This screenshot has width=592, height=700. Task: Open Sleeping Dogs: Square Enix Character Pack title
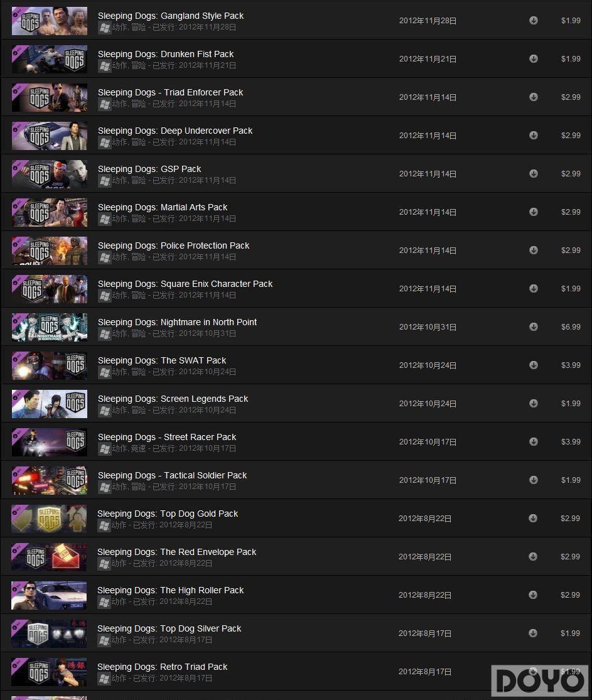185,284
